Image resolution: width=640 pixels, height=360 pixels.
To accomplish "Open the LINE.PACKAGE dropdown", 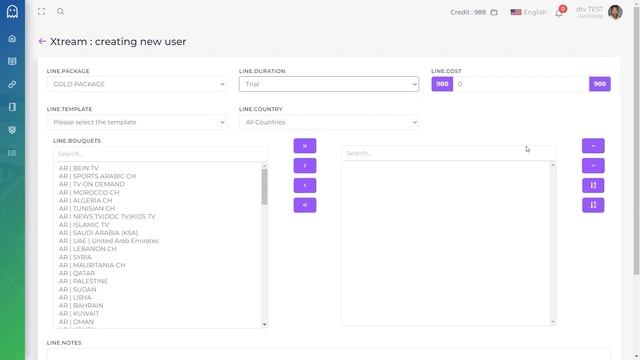I will (137, 84).
